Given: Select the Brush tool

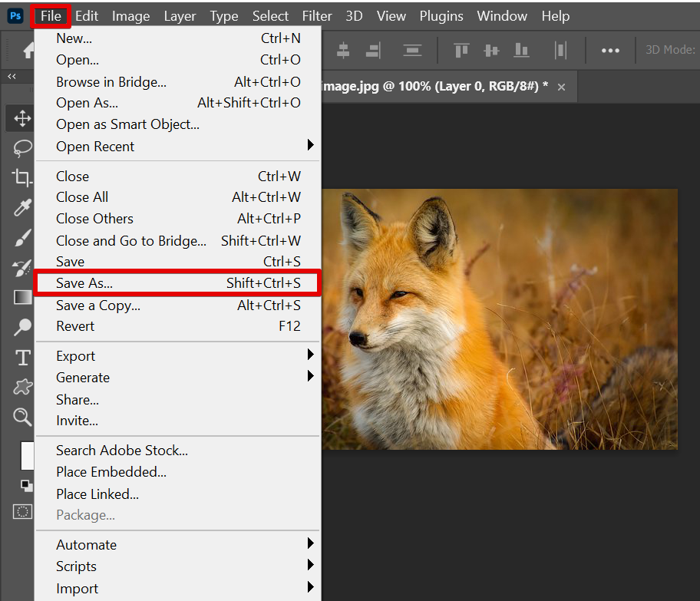Looking at the screenshot, I should [22, 237].
